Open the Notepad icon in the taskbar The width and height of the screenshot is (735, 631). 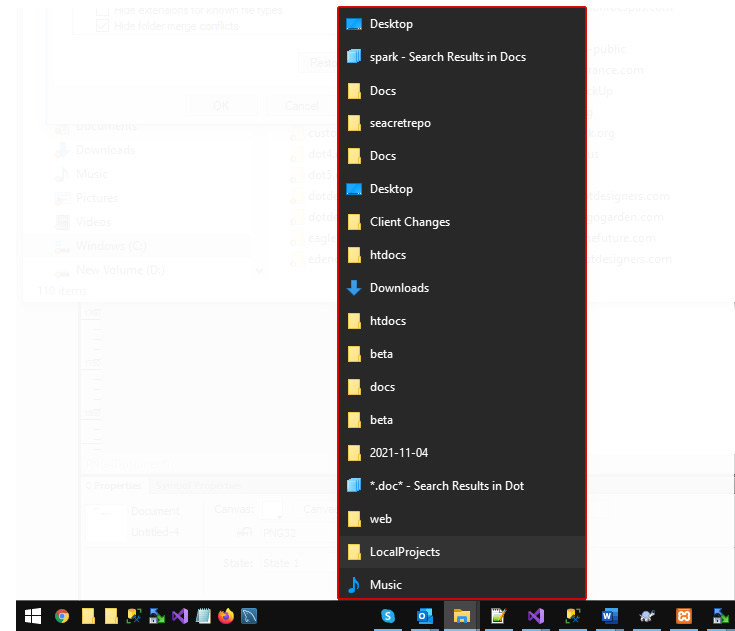coord(203,616)
